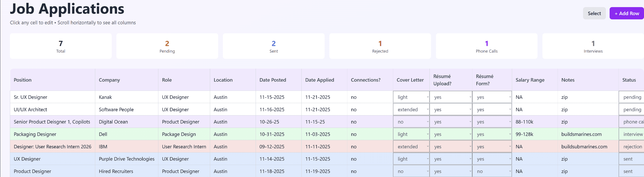Click the Position column header
The width and height of the screenshot is (644, 177).
tap(22, 80)
